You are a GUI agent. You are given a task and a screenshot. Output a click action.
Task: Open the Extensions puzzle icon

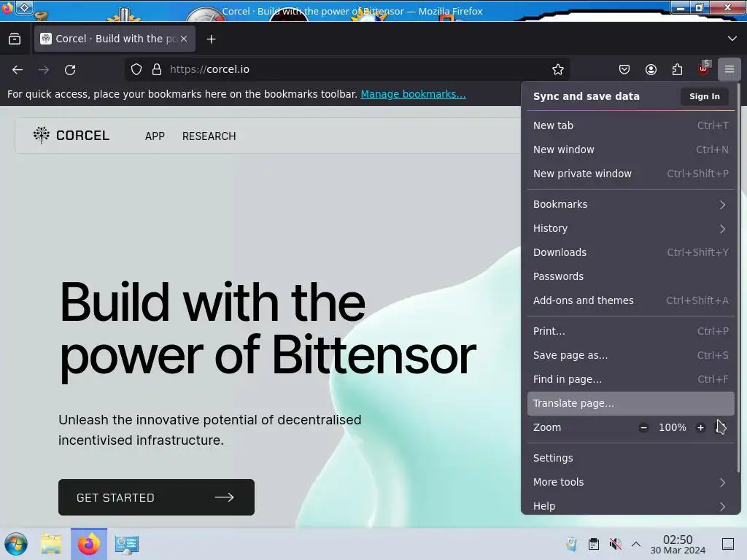[x=677, y=69]
